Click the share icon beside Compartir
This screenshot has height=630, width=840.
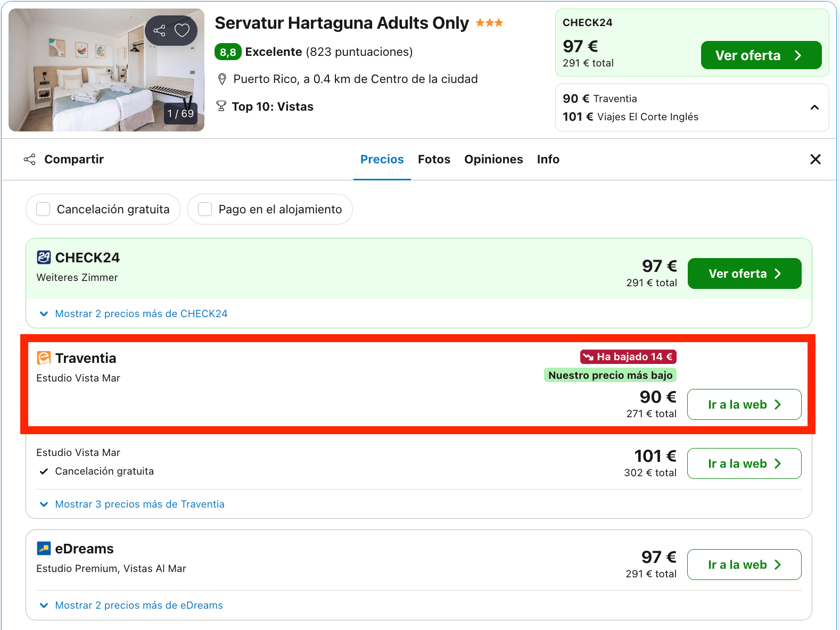(x=30, y=159)
